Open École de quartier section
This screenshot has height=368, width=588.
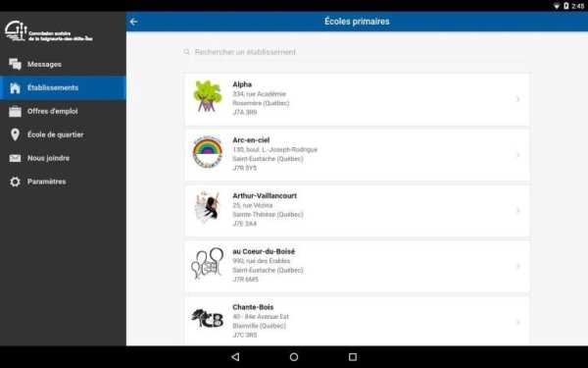pyautogui.click(x=63, y=134)
